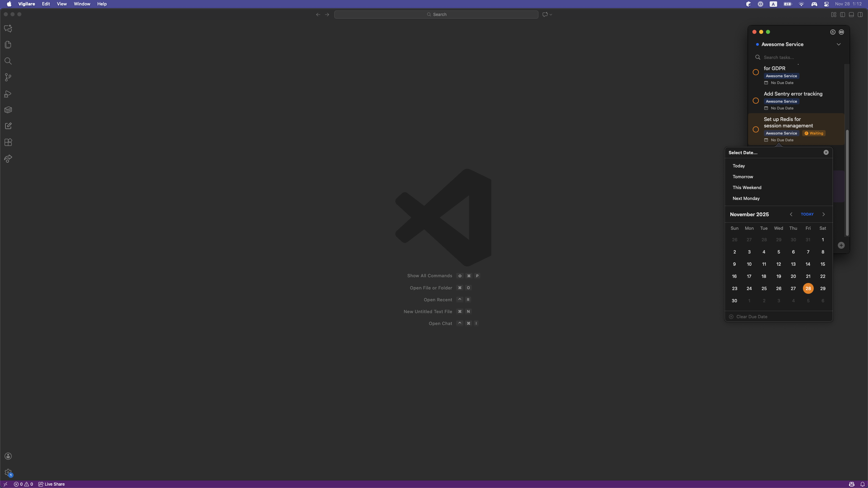Go to previous month in calendar
This screenshot has width=868, height=488.
click(x=791, y=214)
